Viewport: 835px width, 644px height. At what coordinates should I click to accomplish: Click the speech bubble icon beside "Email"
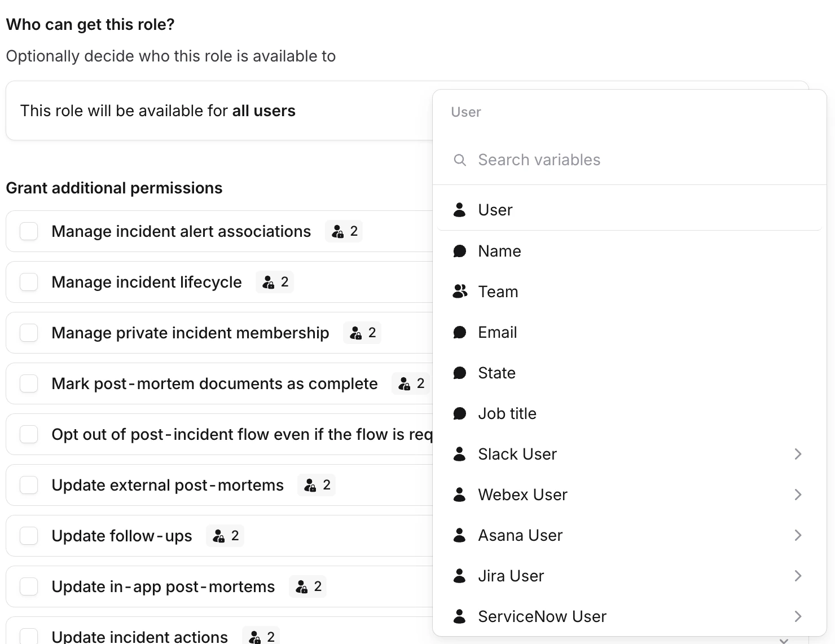point(460,332)
